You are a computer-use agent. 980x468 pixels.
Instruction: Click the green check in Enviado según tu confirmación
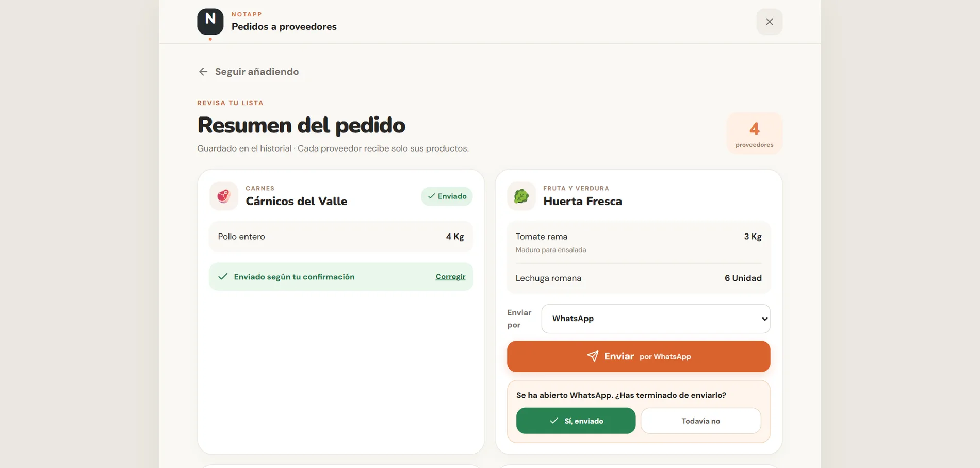coord(223,277)
